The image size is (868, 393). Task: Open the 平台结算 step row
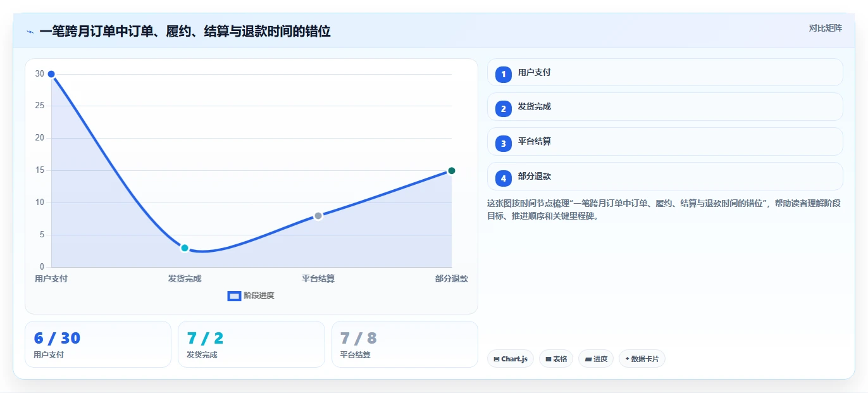665,142
